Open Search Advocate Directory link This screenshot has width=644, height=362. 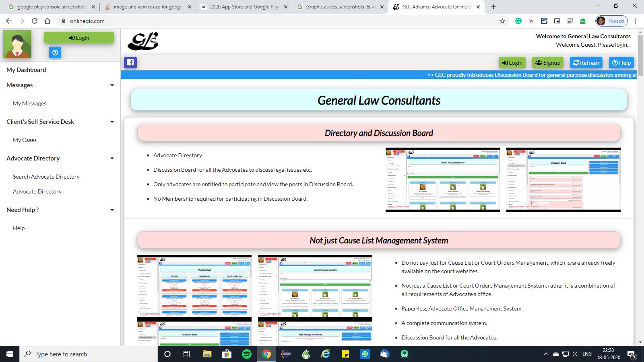pos(46,177)
